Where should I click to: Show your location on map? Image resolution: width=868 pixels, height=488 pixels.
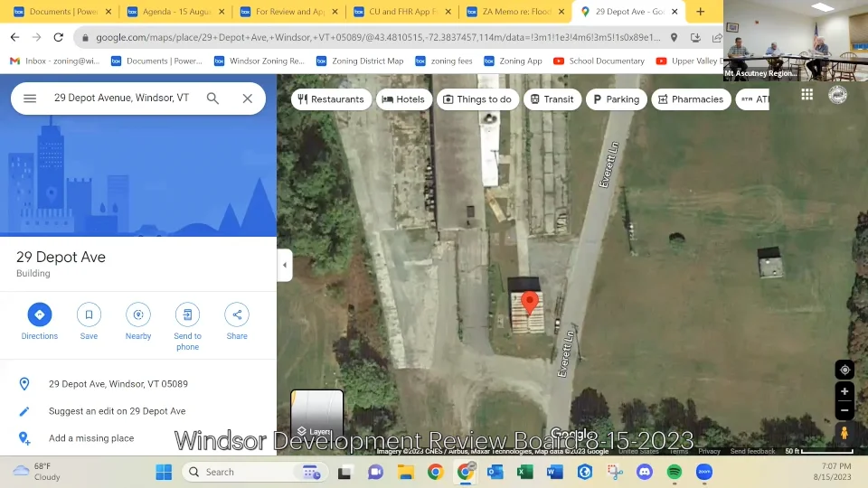(x=844, y=370)
